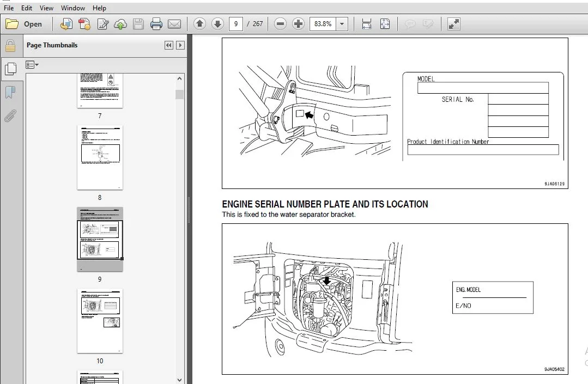Click the 'MODEL' label in plate diagram
588x384 pixels.
pos(426,79)
